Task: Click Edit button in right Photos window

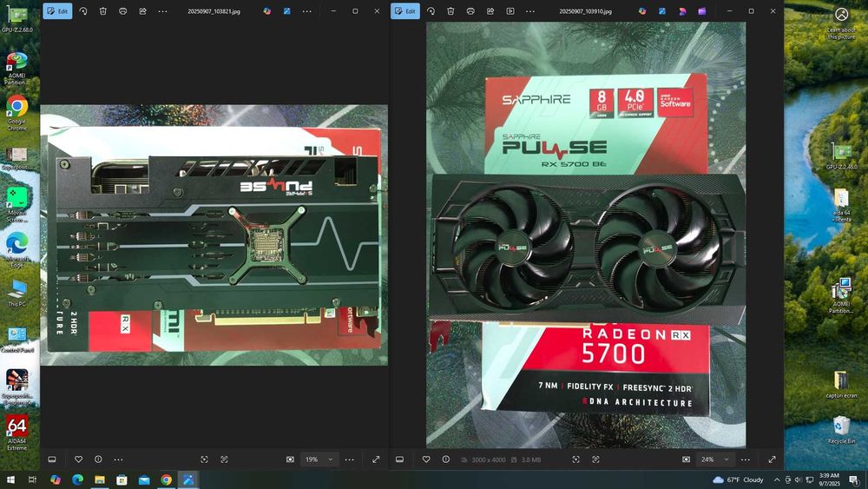Action: (x=405, y=11)
